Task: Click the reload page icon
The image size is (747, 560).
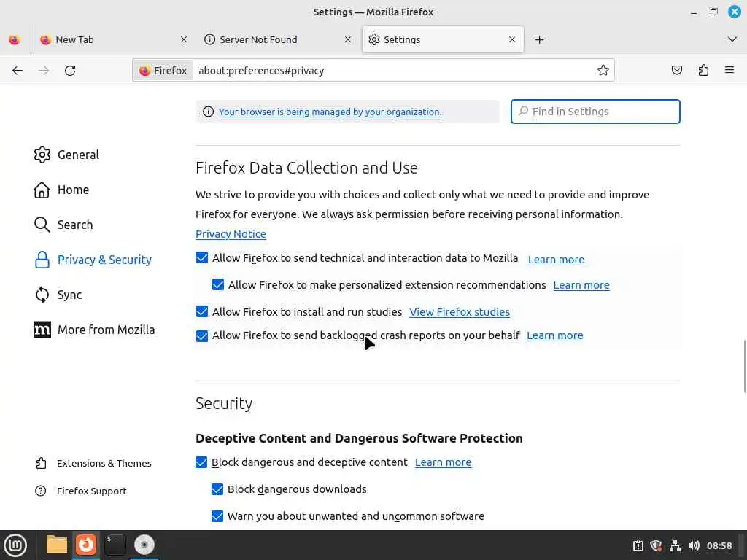Action: (x=70, y=71)
